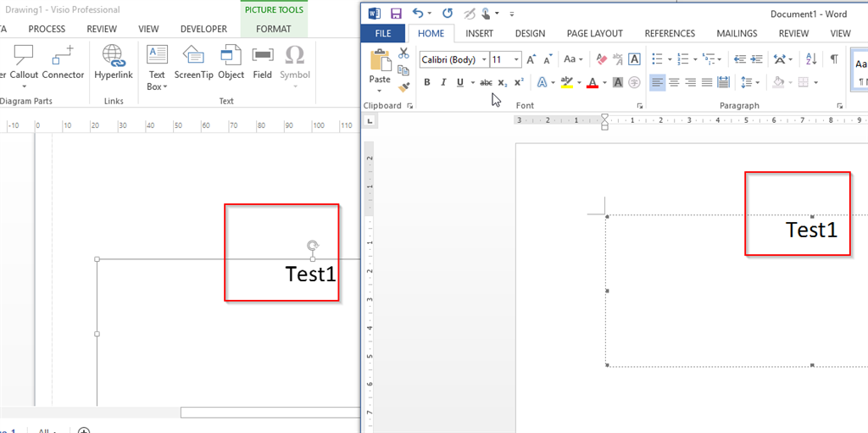Screen dimensions: 868x433
Task: Toggle Center paragraph alignment
Action: [674, 82]
